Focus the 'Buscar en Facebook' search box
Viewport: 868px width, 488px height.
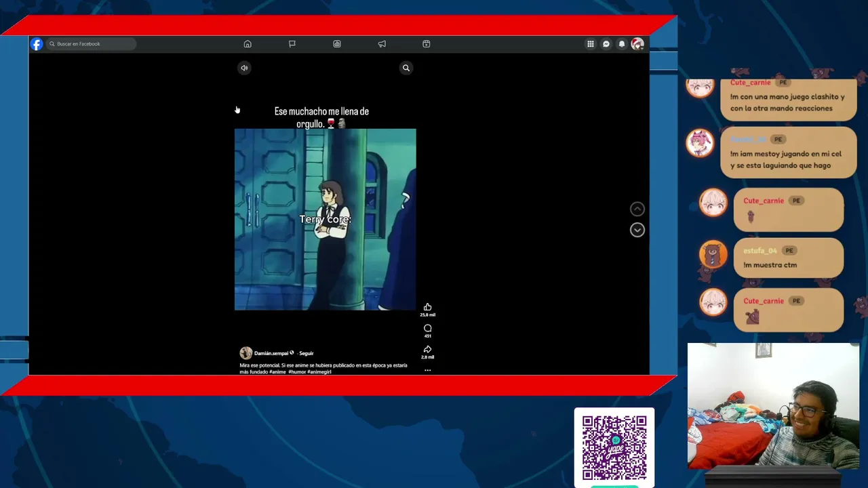[91, 44]
